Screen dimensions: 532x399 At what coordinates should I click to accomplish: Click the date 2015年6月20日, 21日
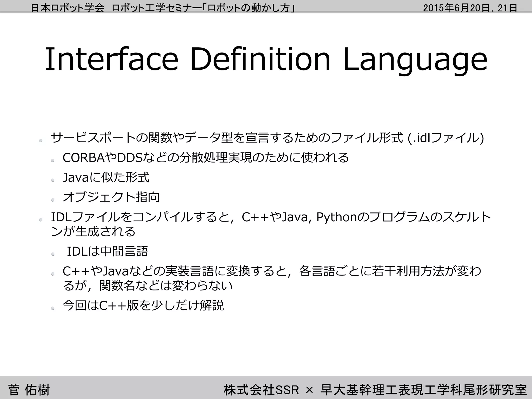coord(470,8)
